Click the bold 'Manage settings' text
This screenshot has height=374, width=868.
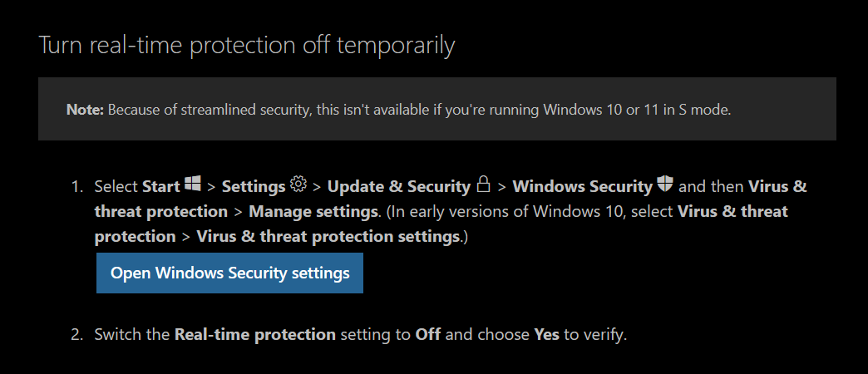tap(314, 211)
